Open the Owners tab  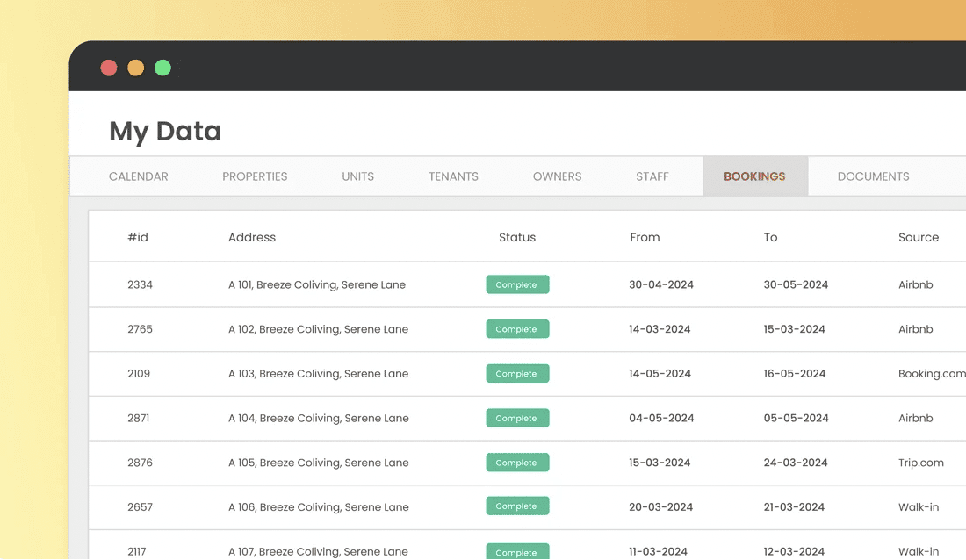[x=557, y=176]
